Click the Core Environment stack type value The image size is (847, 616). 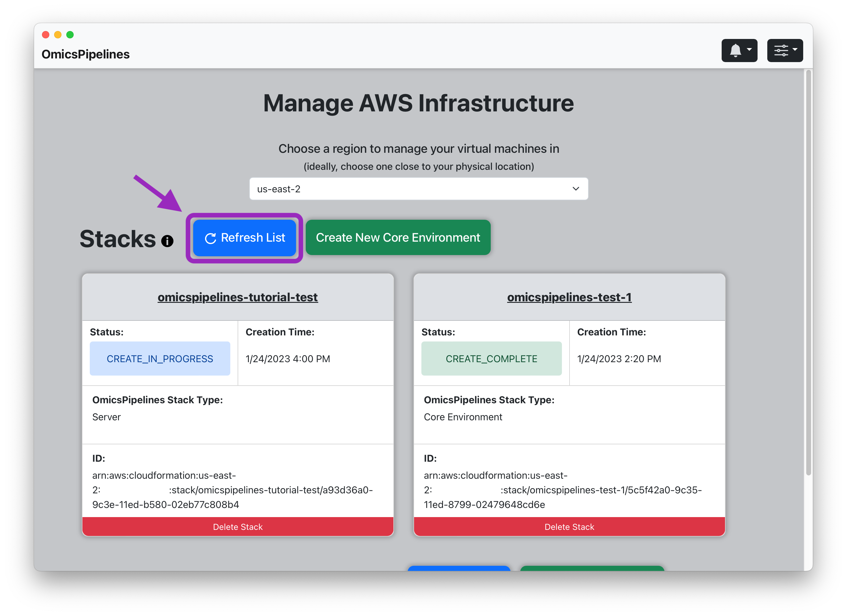(x=463, y=417)
